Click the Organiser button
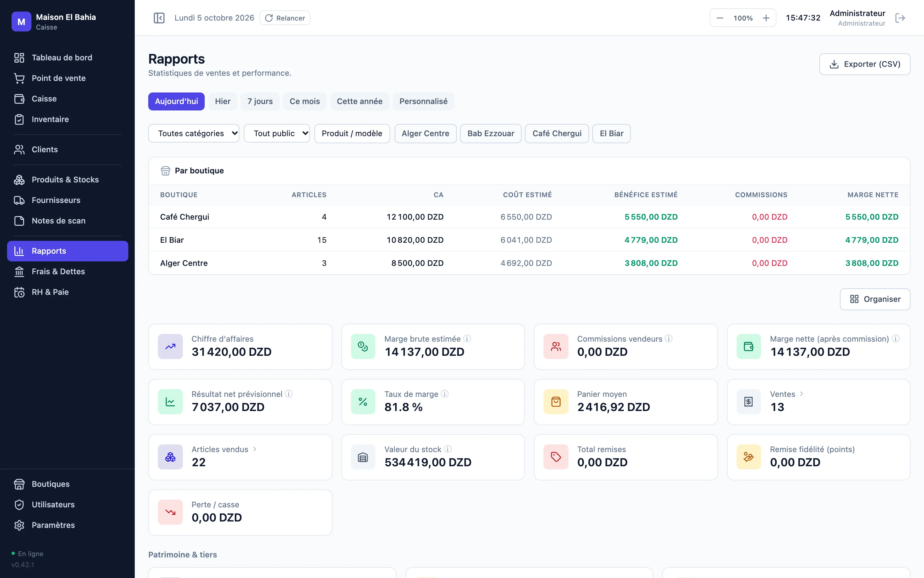The height and width of the screenshot is (578, 924). [875, 299]
